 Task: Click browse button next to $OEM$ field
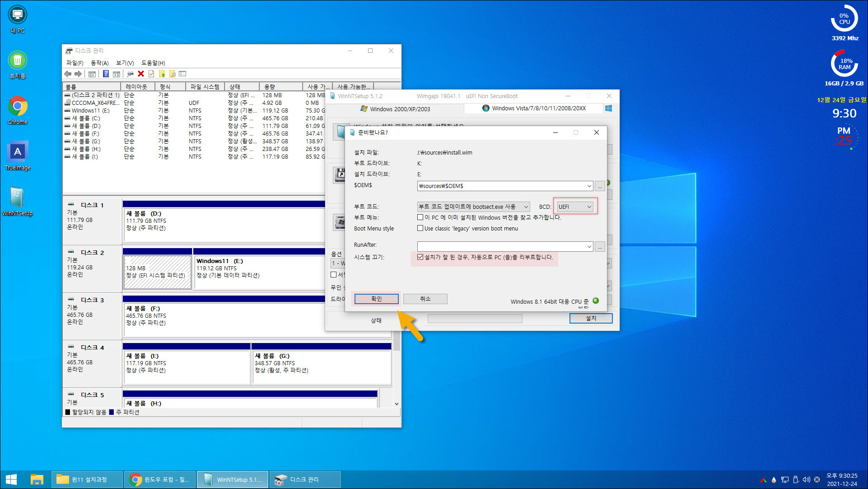coord(600,186)
